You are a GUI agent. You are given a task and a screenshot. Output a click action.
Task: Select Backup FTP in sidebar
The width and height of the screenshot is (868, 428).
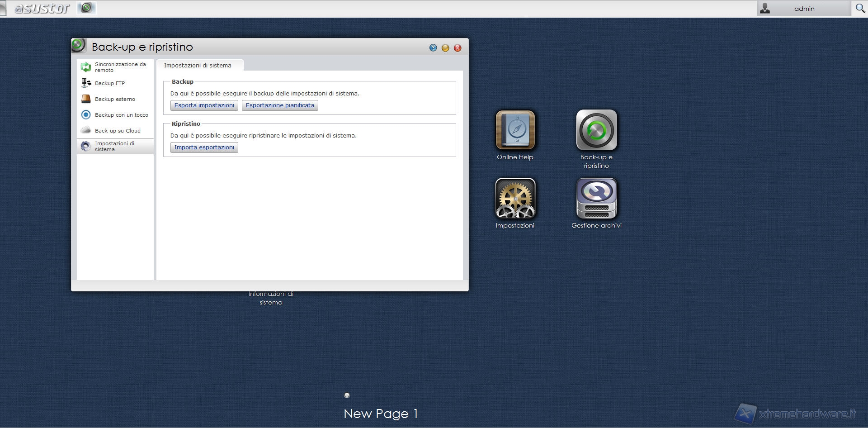click(110, 83)
